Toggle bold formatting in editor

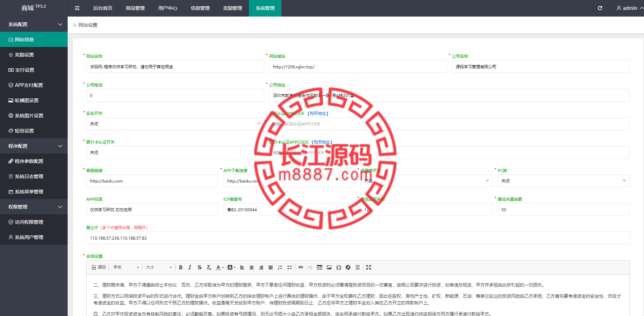click(x=181, y=267)
